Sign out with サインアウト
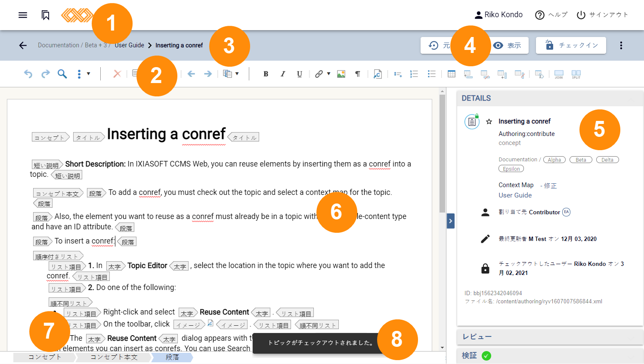The width and height of the screenshot is (644, 364). pos(602,15)
